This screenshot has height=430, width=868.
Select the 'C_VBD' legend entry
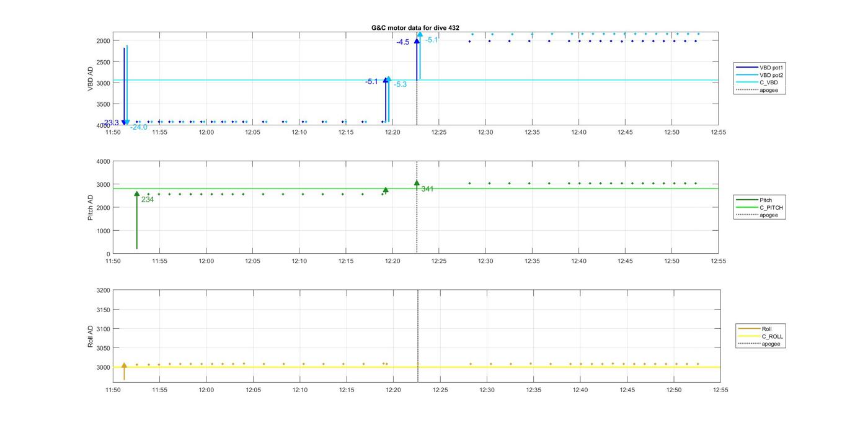[x=757, y=83]
